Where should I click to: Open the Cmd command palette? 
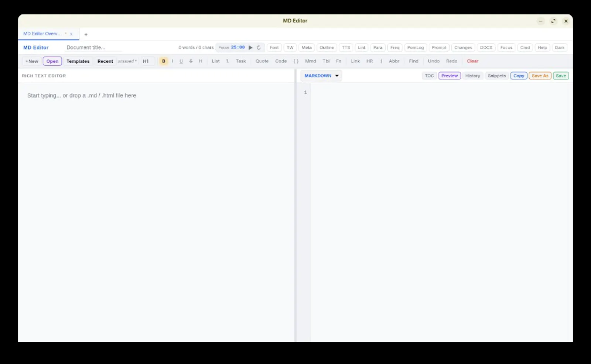[525, 48]
